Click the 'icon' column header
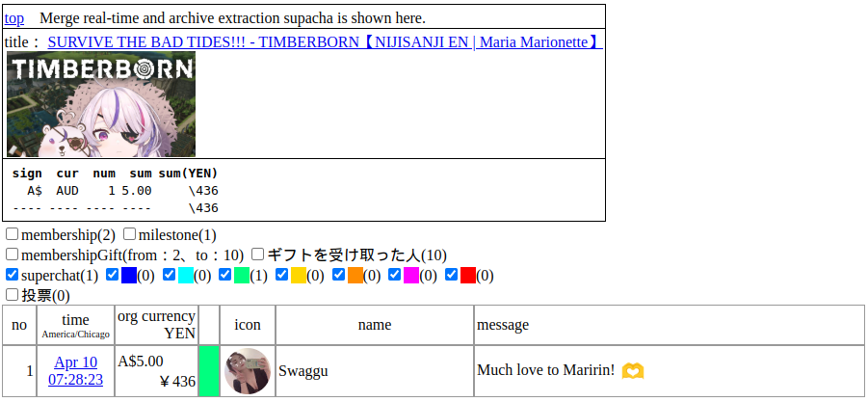Image resolution: width=868 pixels, height=402 pixels. (x=248, y=325)
